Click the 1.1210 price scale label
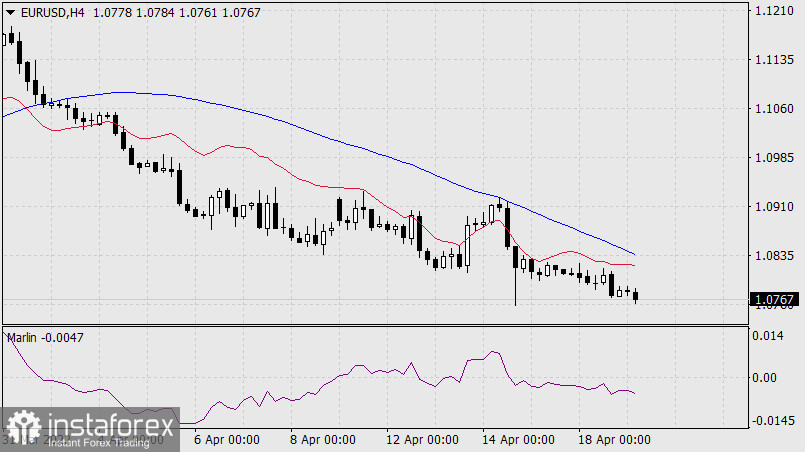Screen dimensions: 805x452 click(774, 11)
